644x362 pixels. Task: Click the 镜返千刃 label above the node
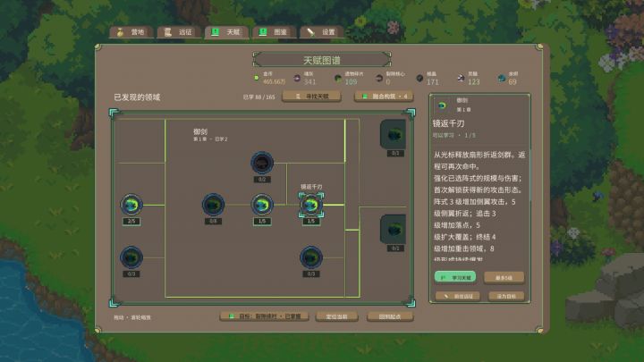click(311, 187)
